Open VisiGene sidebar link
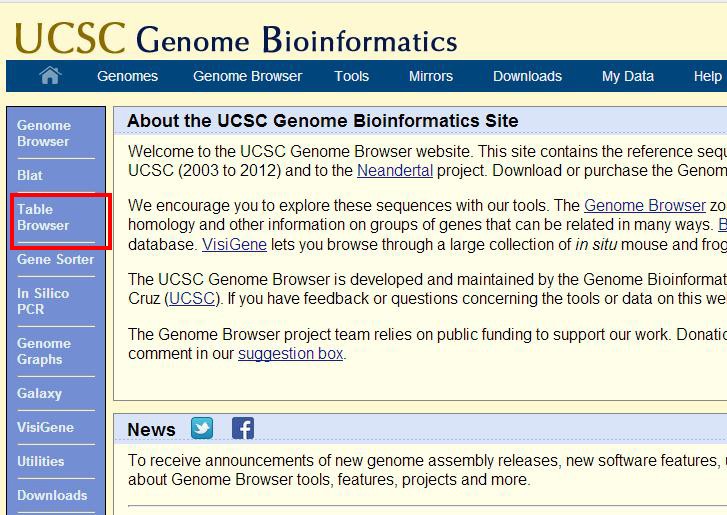 tap(45, 427)
